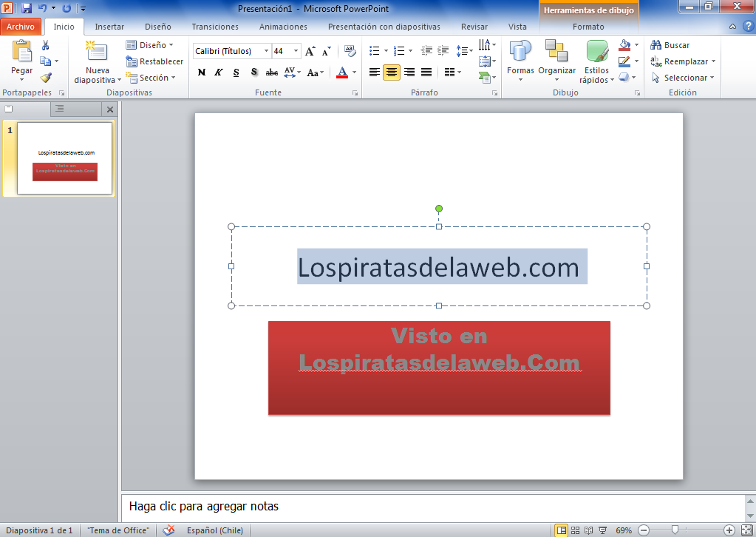Switch to the Insertar tab
Viewport: 756px width, 537px height.
[x=109, y=27]
